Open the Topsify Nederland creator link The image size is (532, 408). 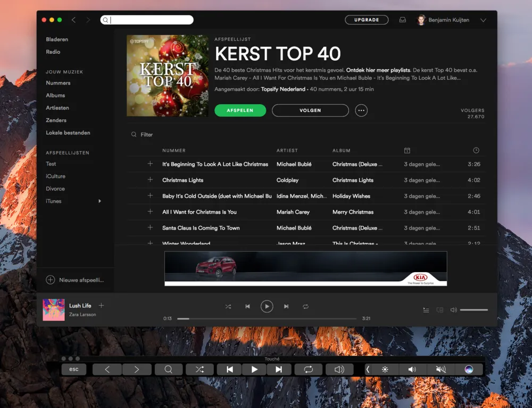(283, 89)
